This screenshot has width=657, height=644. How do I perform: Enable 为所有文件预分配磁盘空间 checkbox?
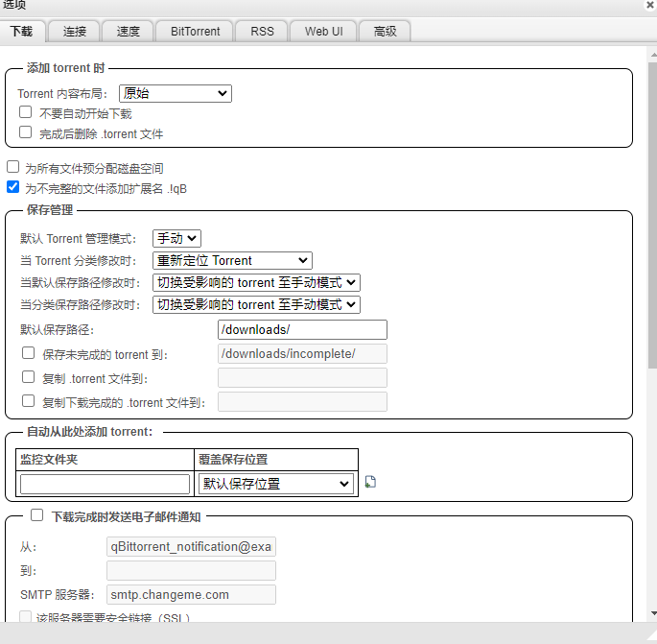click(x=13, y=167)
